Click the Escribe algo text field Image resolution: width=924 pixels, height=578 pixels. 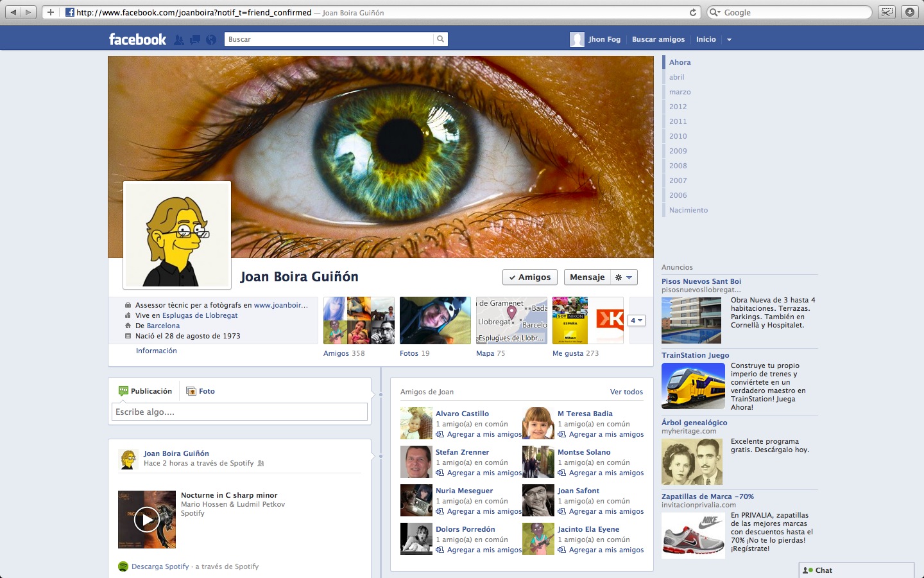(239, 412)
